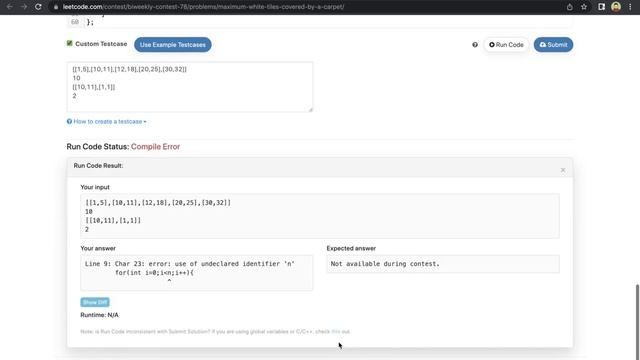
Task: Bookmark this page with the star icon
Action: click(584, 7)
